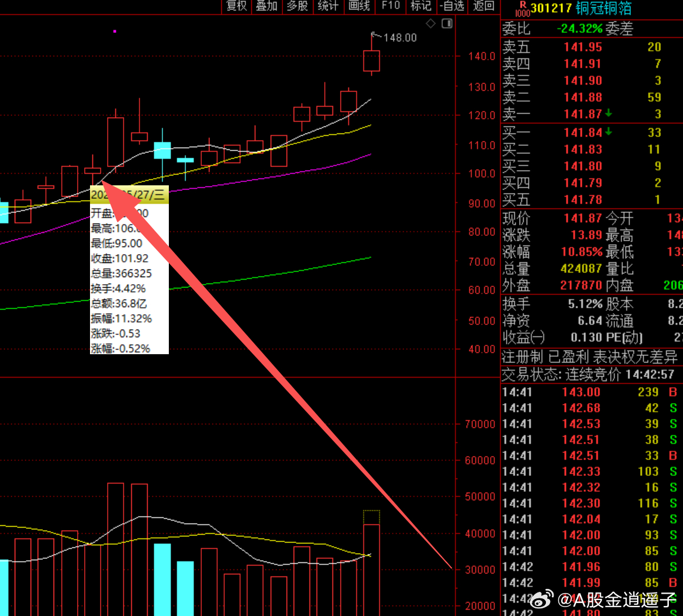Select 买五 price 141.78
Image resolution: width=683 pixels, height=616 pixels.
coord(583,199)
